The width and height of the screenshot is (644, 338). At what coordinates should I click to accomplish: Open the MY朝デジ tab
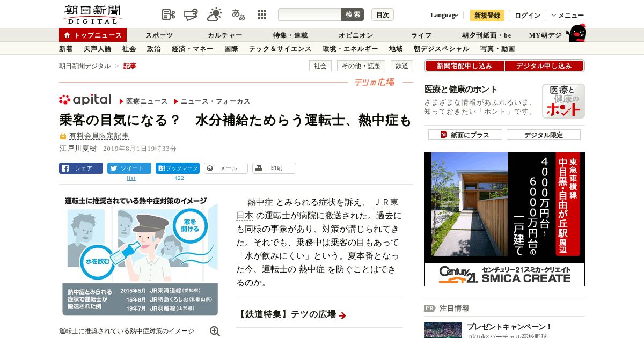(x=545, y=35)
